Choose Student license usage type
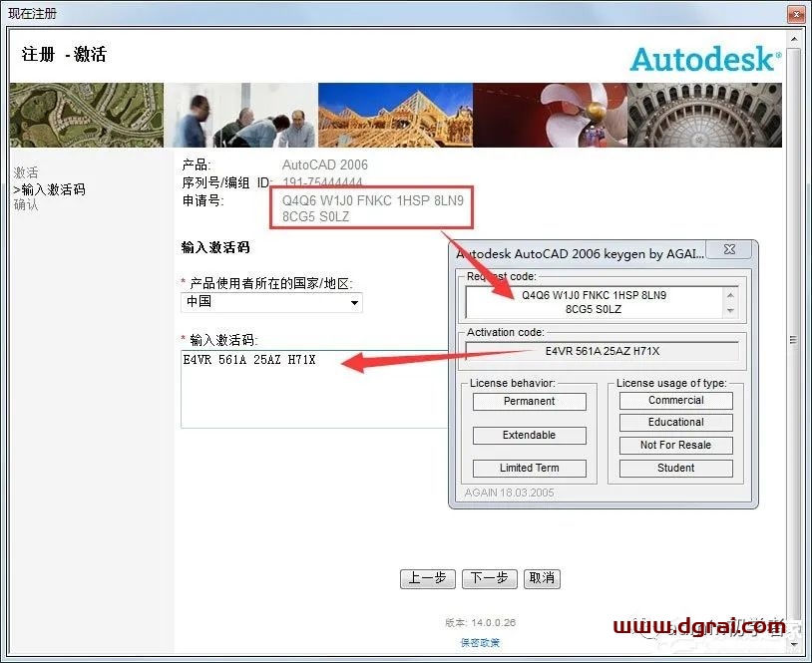812x663 pixels. 675,468
